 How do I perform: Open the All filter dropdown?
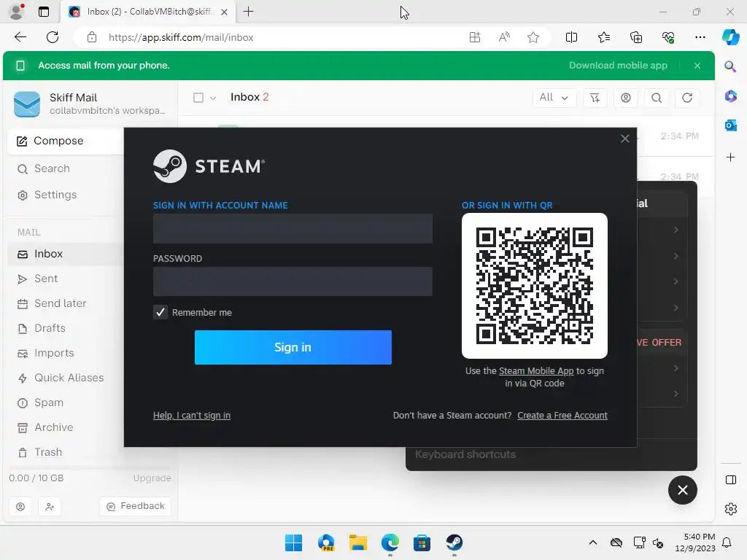click(554, 98)
